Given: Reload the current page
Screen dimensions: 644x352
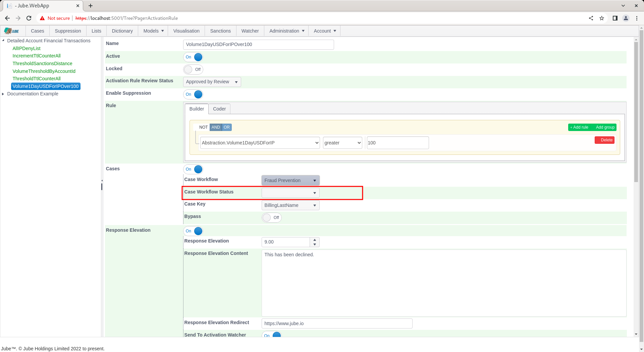Looking at the screenshot, I should [29, 18].
